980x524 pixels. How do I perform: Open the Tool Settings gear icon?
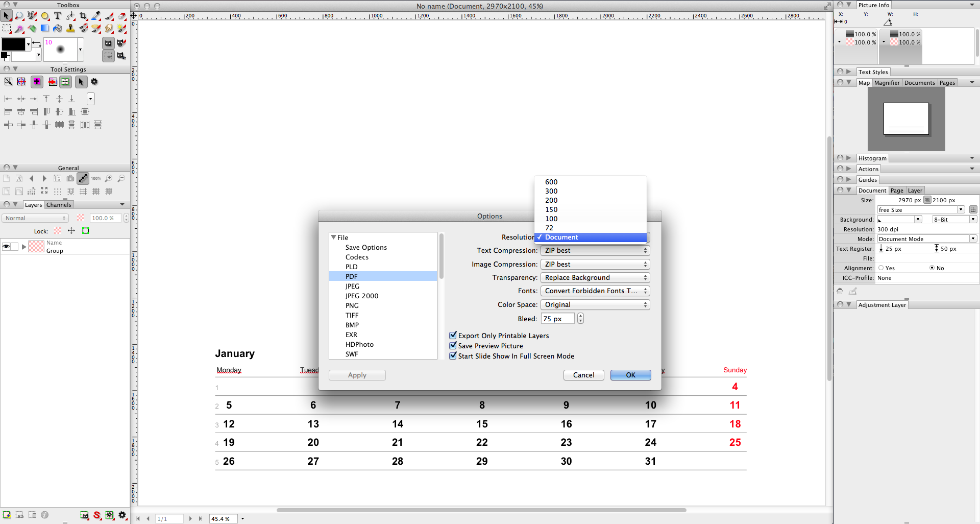click(x=94, y=82)
